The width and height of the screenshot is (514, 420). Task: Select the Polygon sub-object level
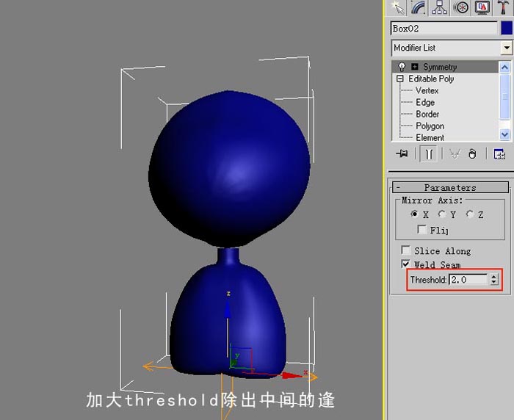(430, 126)
